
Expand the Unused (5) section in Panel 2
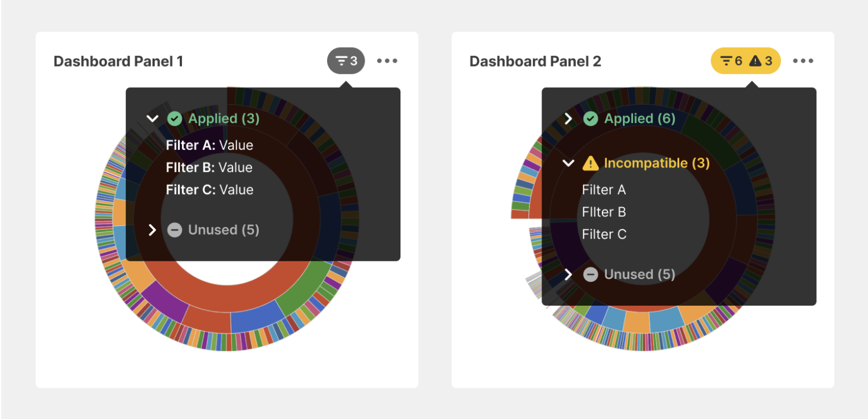click(568, 274)
